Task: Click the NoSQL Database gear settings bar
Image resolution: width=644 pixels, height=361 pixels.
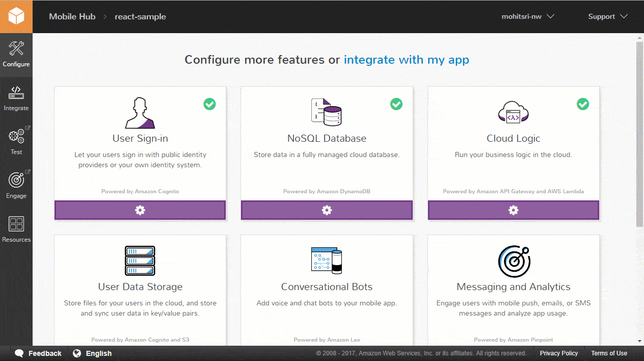Action: pyautogui.click(x=327, y=210)
